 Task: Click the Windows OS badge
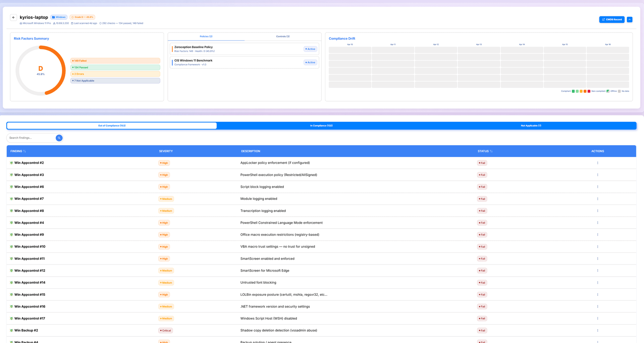[59, 17]
